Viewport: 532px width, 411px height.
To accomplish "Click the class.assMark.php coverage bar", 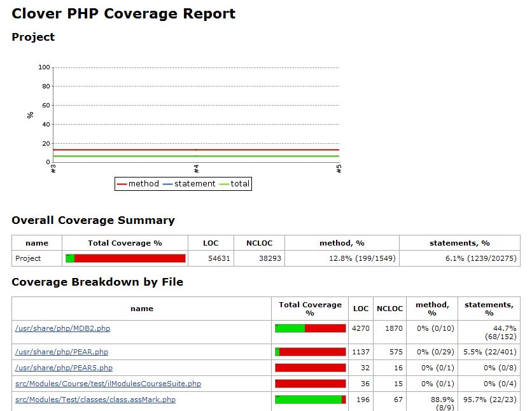I will click(x=311, y=400).
